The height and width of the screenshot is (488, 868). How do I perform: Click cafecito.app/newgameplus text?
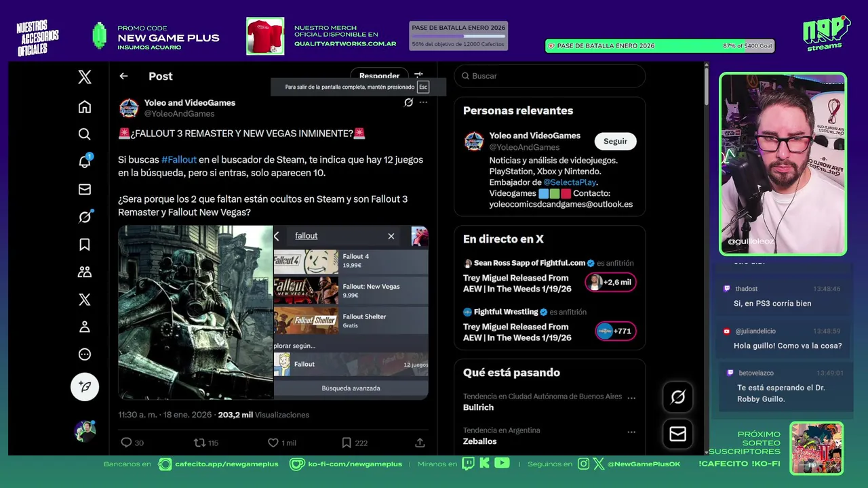(226, 464)
